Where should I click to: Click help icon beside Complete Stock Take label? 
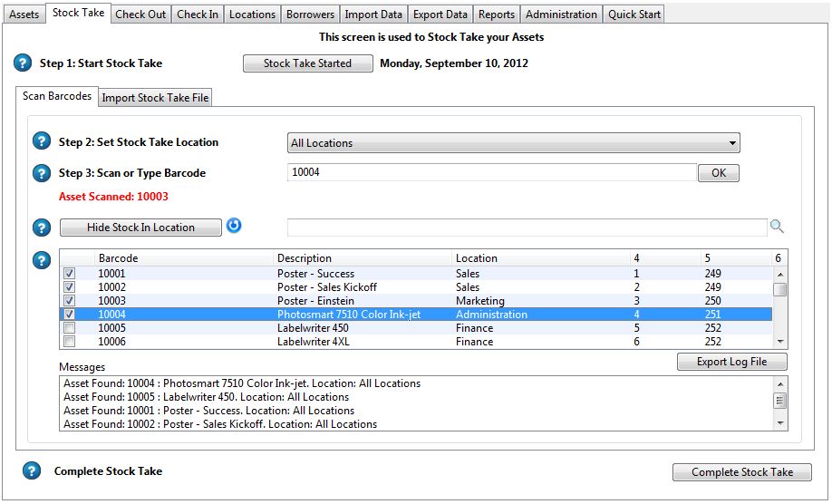point(32,471)
